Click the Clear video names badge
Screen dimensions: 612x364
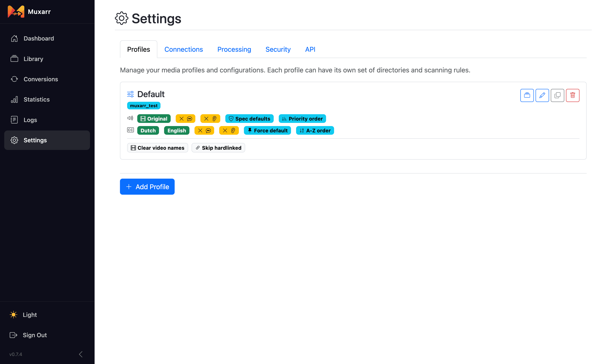click(x=158, y=148)
